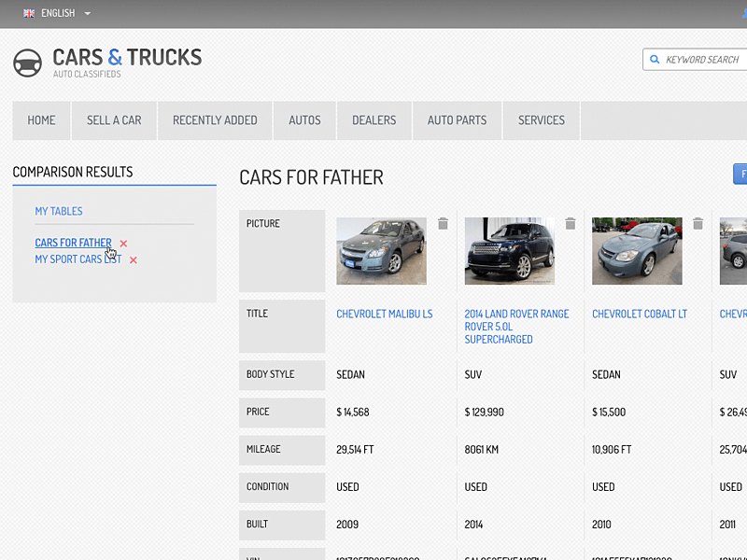747x560 pixels.
Task: Click the 10,906 FT mileage value
Action: tap(612, 450)
